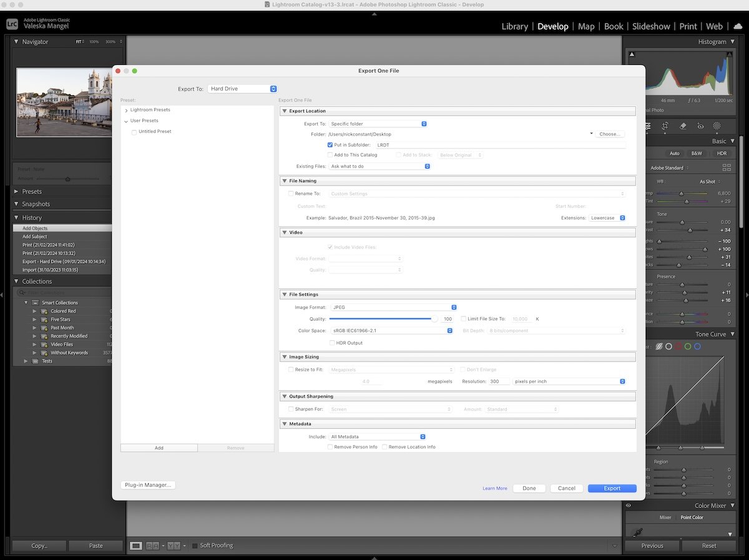Open the Color Space sRGB dropdown
The width and height of the screenshot is (749, 560).
tap(391, 331)
